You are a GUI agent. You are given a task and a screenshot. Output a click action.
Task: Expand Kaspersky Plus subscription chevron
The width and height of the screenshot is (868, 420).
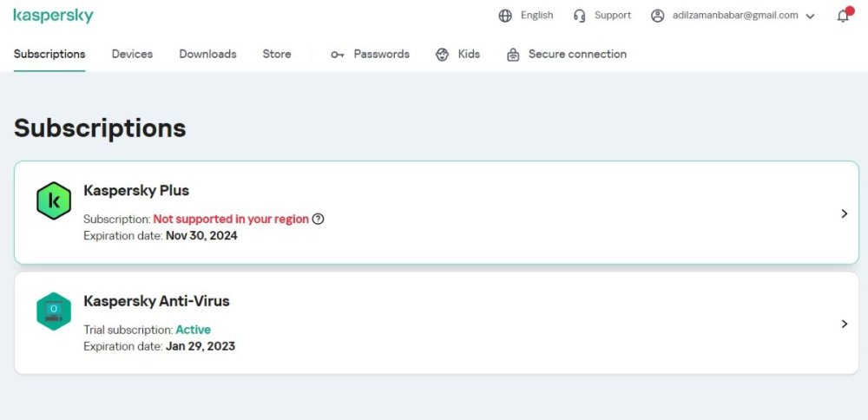point(844,213)
